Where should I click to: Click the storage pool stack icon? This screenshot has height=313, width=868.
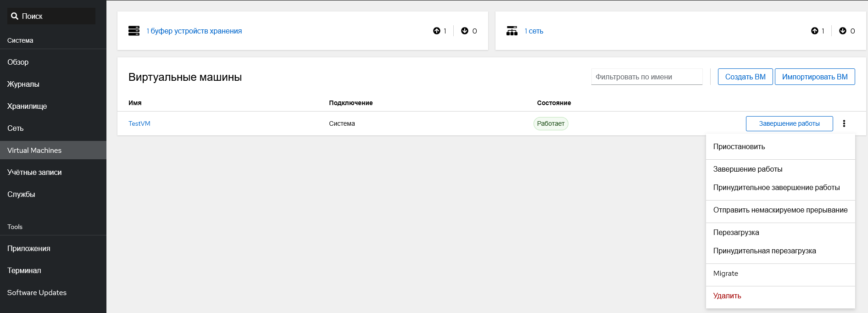coord(134,31)
